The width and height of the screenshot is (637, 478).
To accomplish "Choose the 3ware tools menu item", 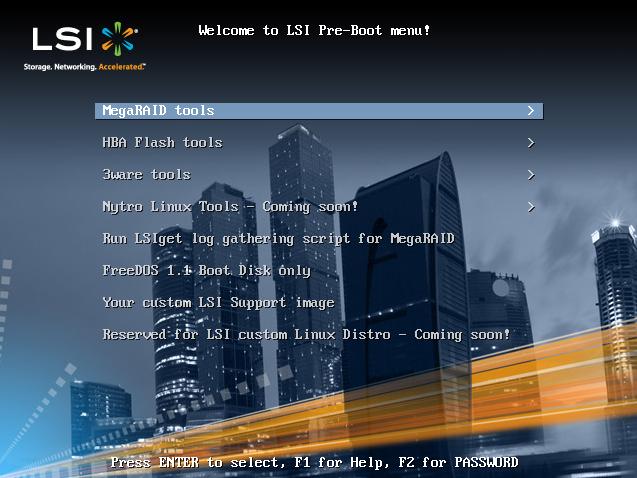I will [x=146, y=175].
